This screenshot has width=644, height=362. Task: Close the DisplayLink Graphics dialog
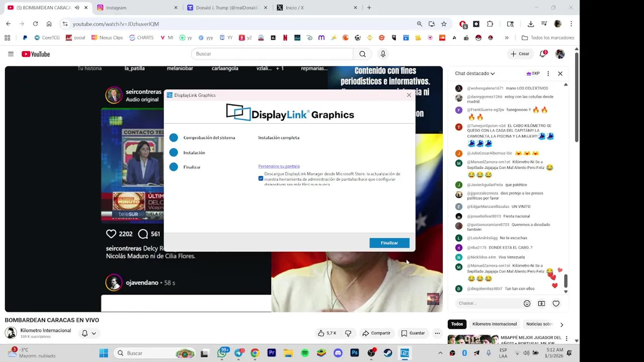pyautogui.click(x=409, y=95)
